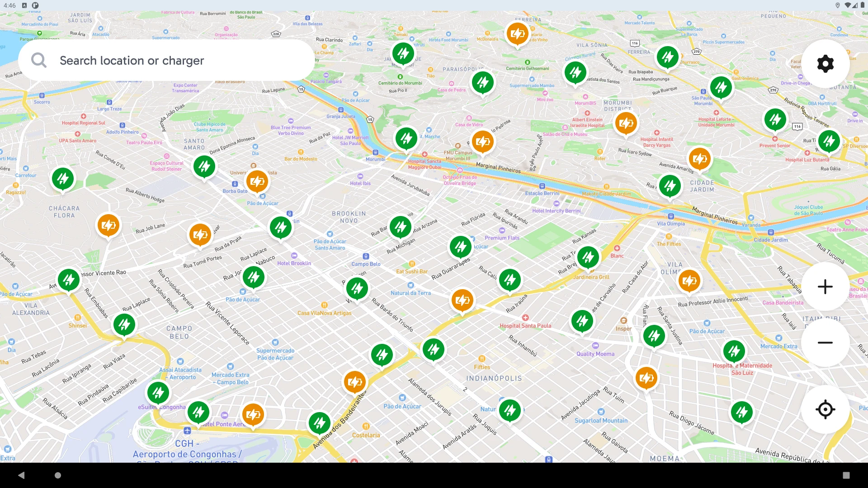Select green charger pin in Vila Alexandria

click(124, 325)
